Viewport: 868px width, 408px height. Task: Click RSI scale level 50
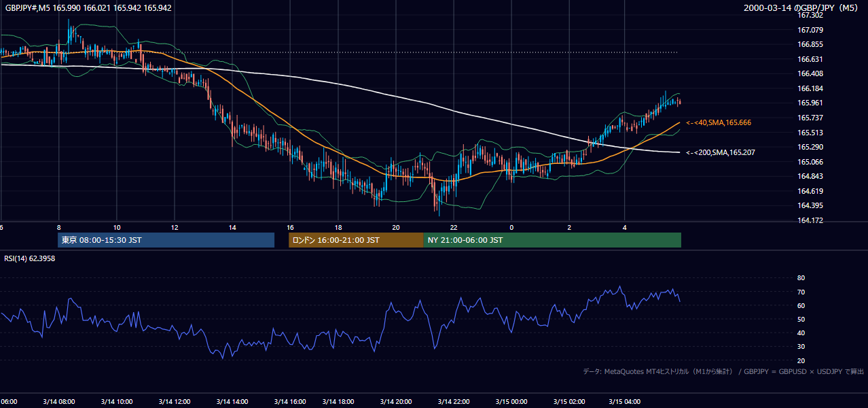point(801,319)
